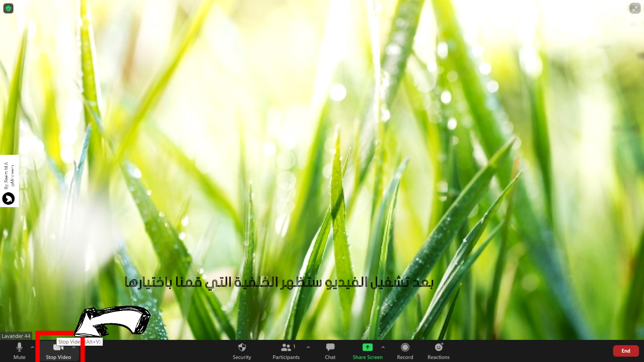Expand audio options caret next to Mute
The width and height of the screenshot is (644, 362).
click(33, 347)
